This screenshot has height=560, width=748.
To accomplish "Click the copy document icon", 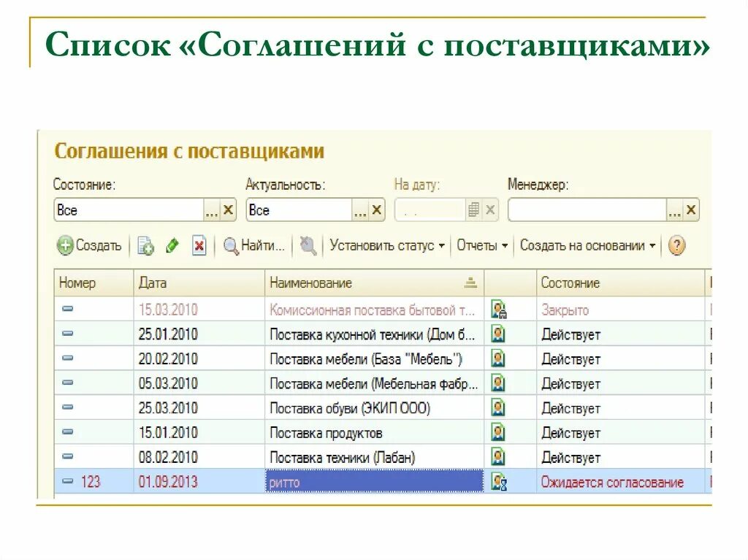I will click(145, 246).
